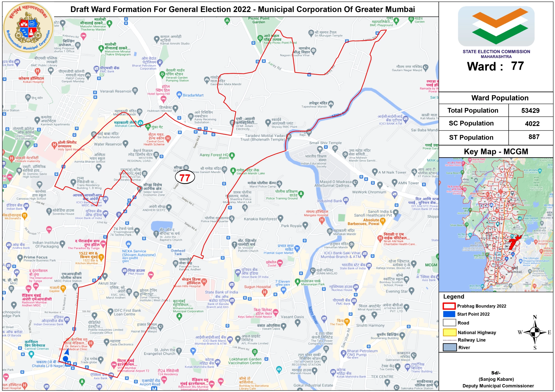Click the Mangala Hospital red marker

tap(322, 220)
